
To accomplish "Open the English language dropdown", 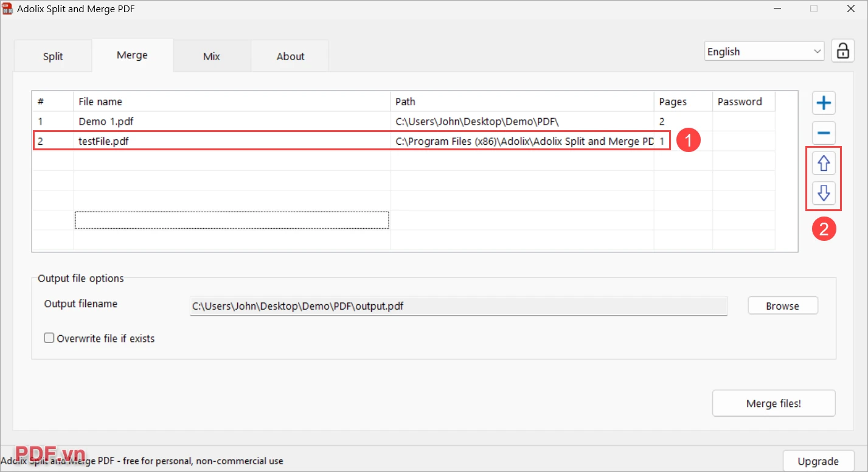I will coord(764,52).
